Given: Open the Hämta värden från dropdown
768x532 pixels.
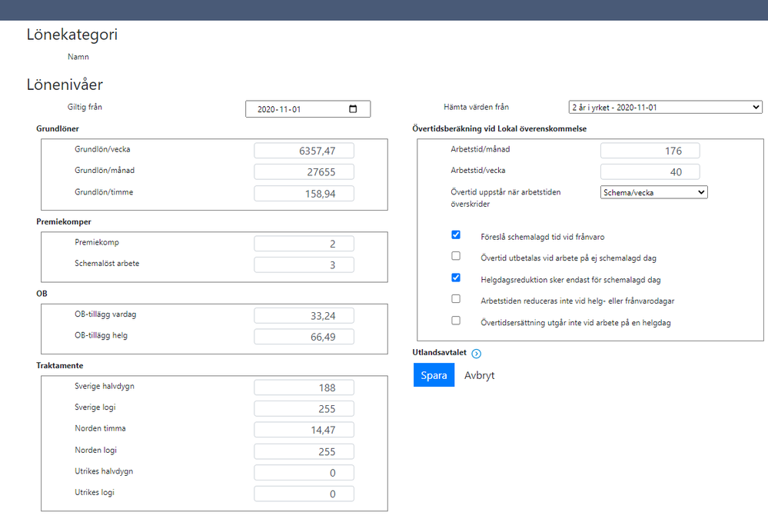Looking at the screenshot, I should coord(664,108).
